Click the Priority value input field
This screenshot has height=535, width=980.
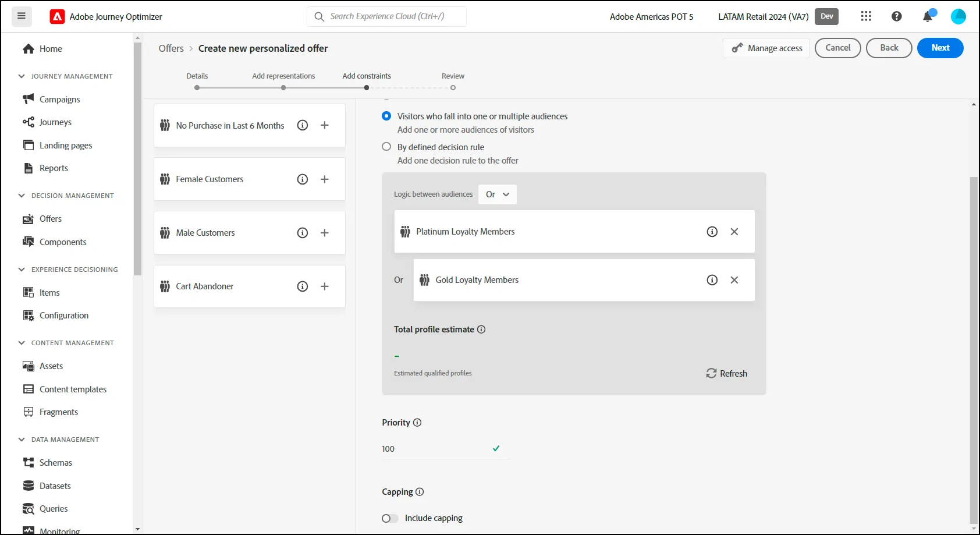click(446, 449)
